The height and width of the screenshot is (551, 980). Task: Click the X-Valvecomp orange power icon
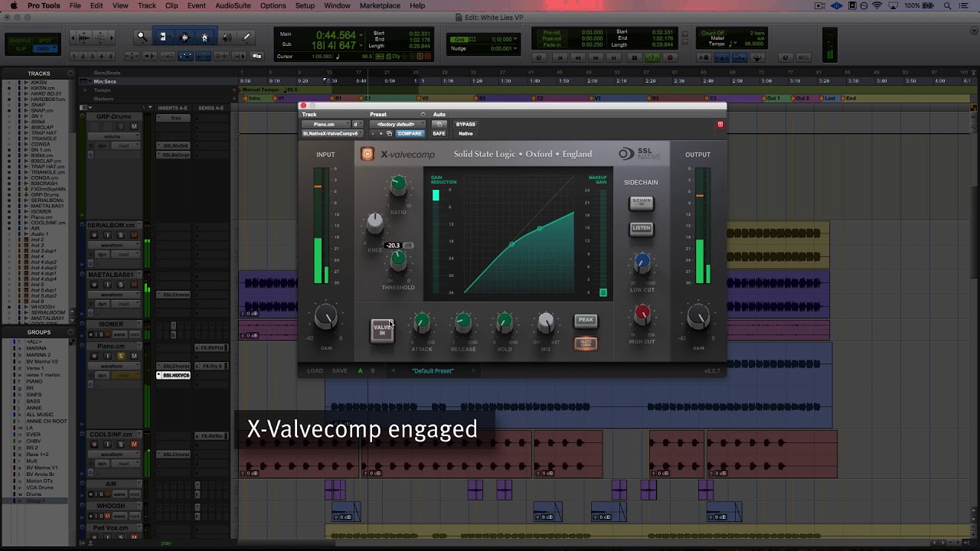pos(367,155)
